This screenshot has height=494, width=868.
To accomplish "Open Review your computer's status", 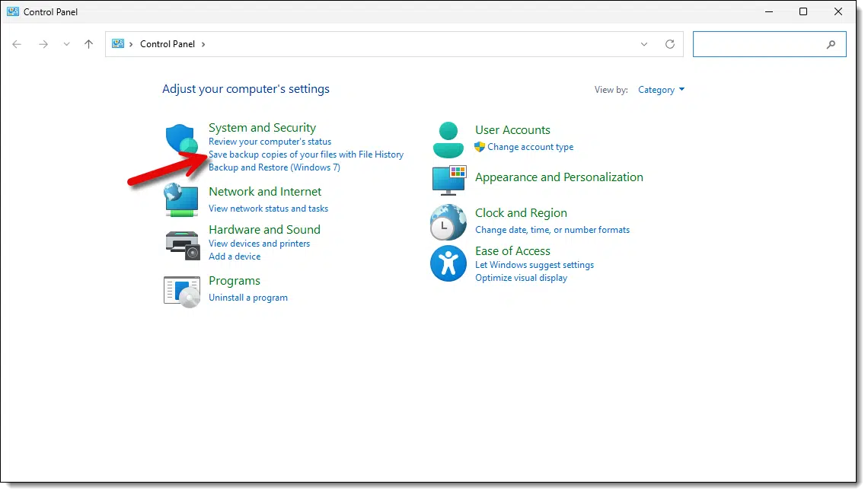I will 270,142.
